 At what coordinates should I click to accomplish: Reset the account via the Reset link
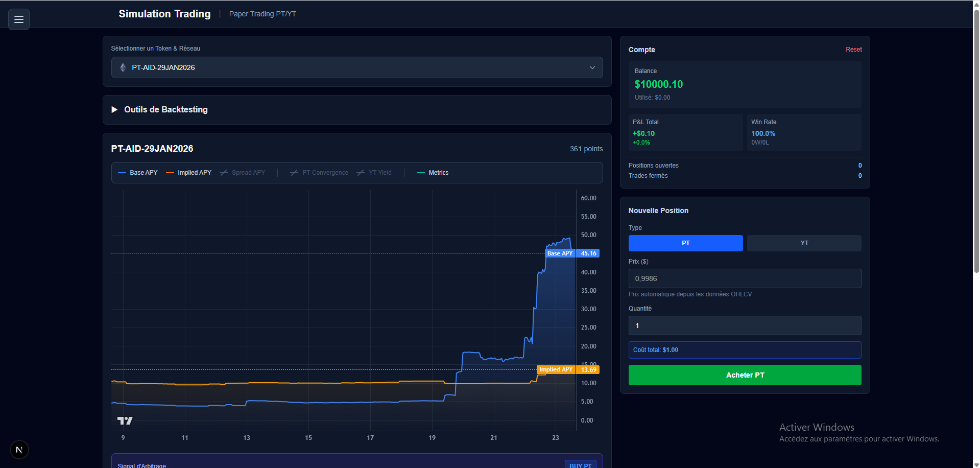[853, 49]
